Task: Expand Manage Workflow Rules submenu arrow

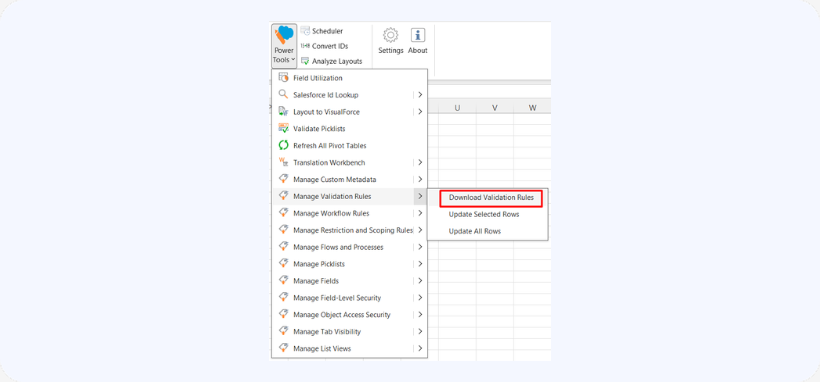Action: point(420,213)
